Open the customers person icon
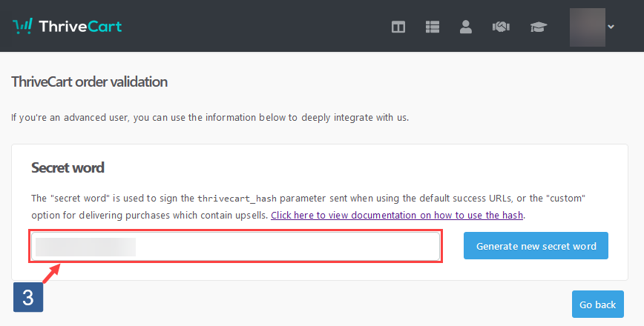This screenshot has width=644, height=326. pyautogui.click(x=466, y=27)
